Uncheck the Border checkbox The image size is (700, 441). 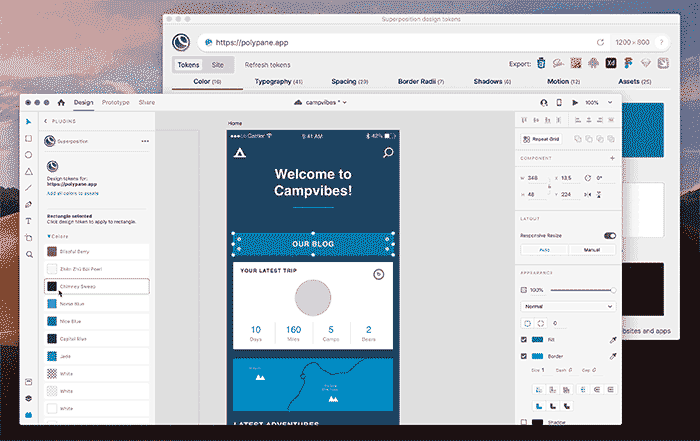click(524, 356)
